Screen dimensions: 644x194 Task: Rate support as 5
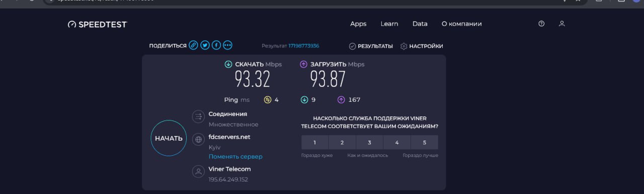[425, 143]
